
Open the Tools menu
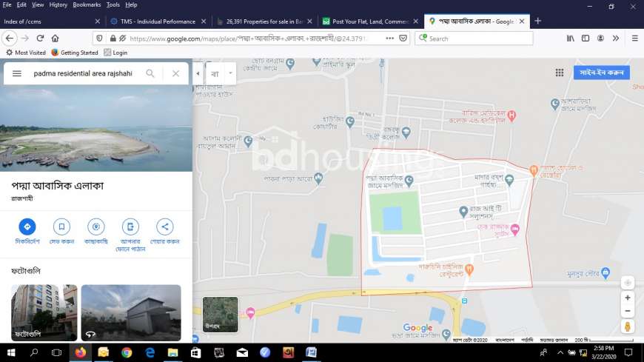(x=113, y=4)
